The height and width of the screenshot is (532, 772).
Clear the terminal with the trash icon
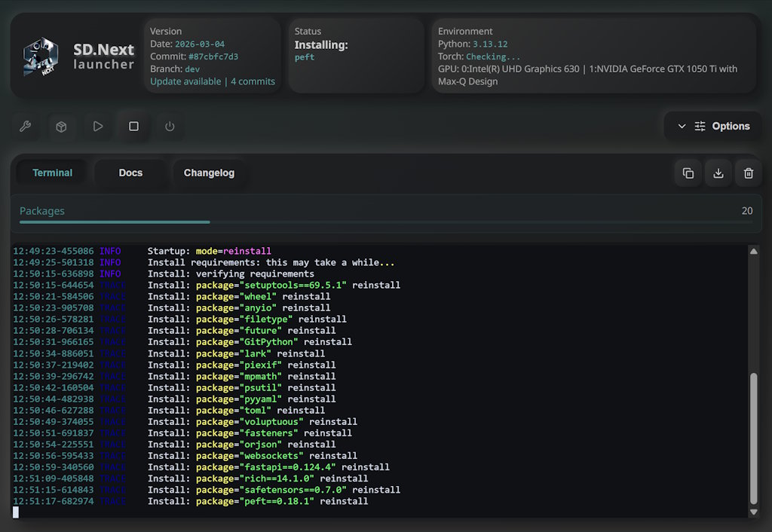(749, 173)
